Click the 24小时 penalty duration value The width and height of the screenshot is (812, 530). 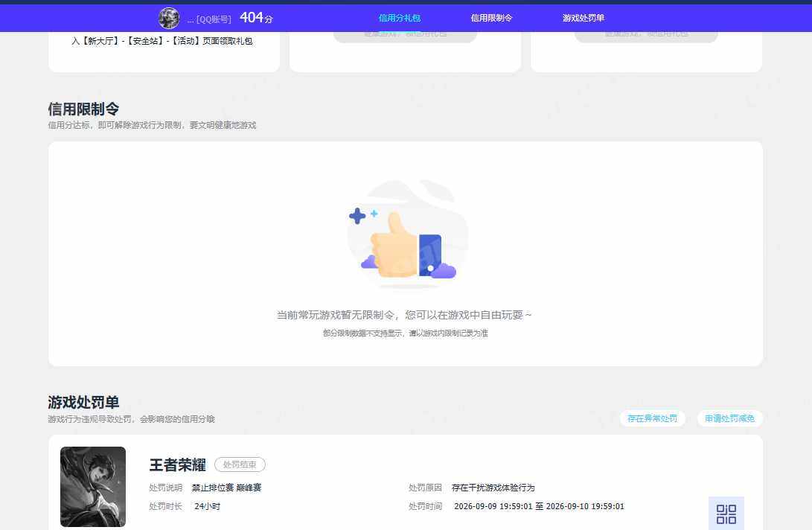pos(207,506)
